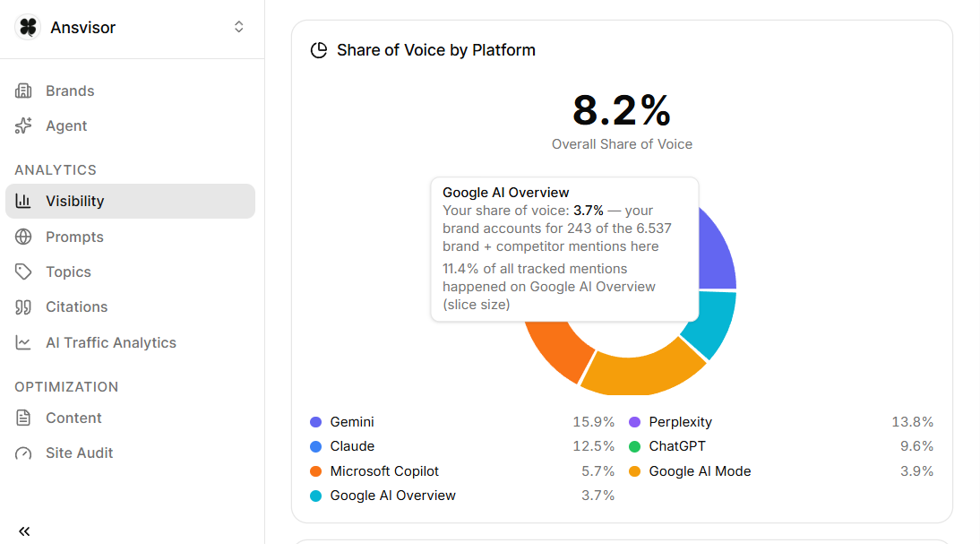Click the ChatGPT legend color dot
This screenshot has height=552, width=980.
point(634,446)
